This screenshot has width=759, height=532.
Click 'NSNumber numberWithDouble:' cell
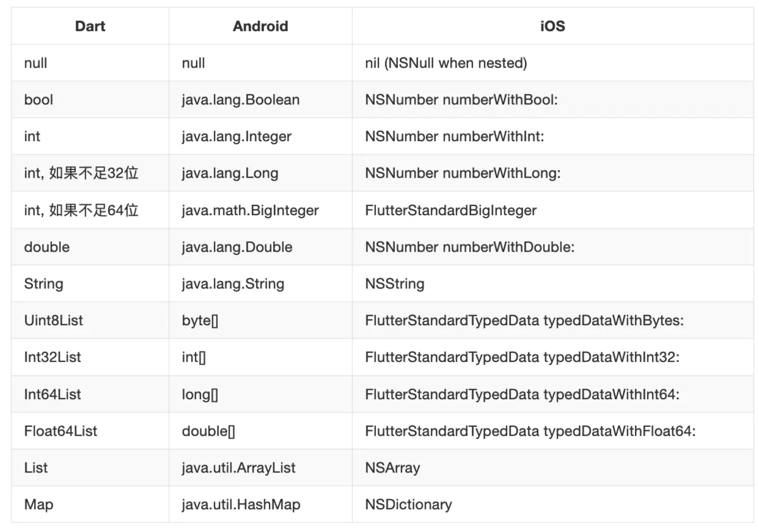[x=553, y=247]
